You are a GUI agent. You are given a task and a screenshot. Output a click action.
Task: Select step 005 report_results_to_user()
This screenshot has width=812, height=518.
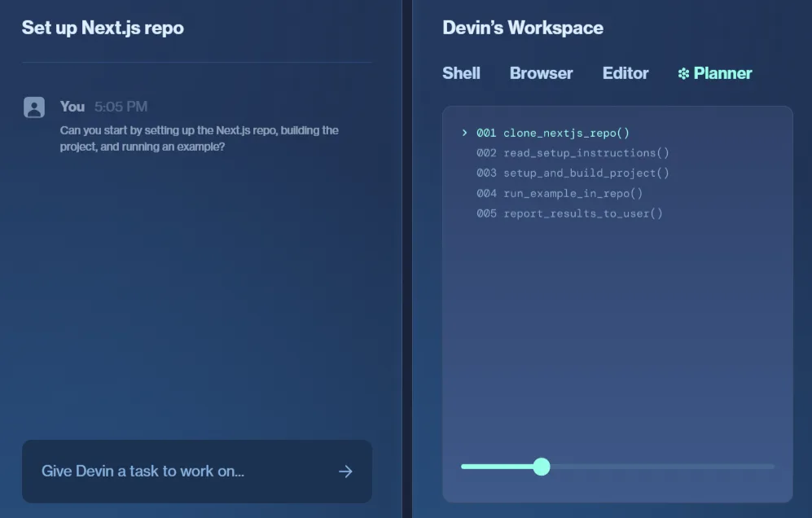(x=569, y=213)
